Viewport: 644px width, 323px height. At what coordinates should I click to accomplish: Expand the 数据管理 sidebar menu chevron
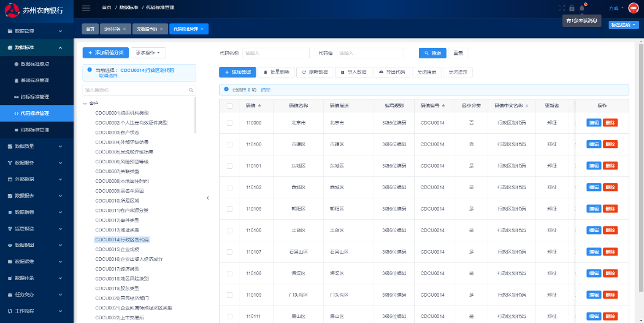coord(60,31)
